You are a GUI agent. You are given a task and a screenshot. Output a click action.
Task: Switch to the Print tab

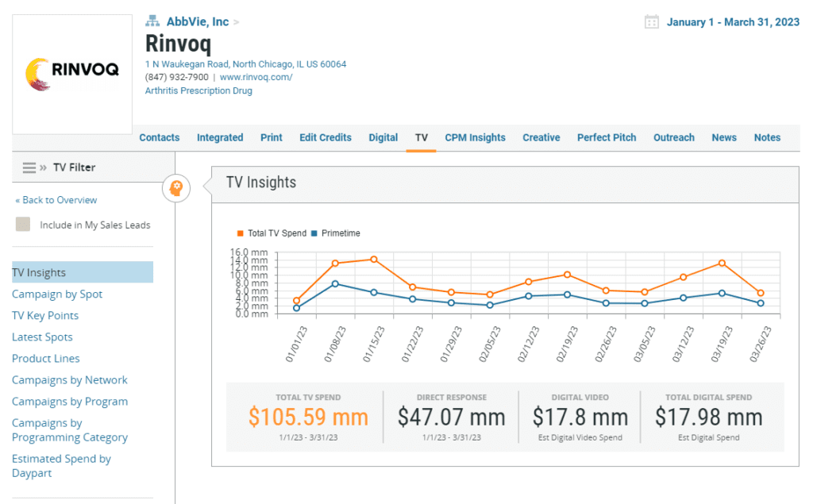pyautogui.click(x=272, y=137)
